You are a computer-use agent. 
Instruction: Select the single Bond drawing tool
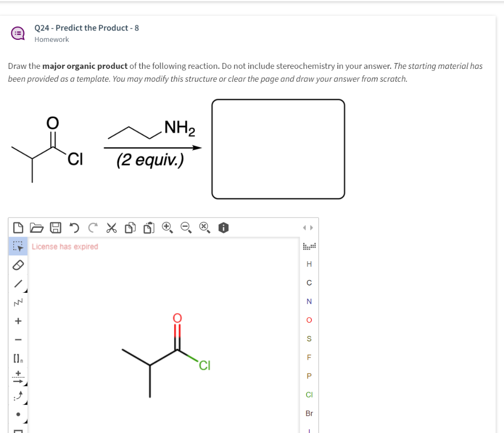pos(18,284)
